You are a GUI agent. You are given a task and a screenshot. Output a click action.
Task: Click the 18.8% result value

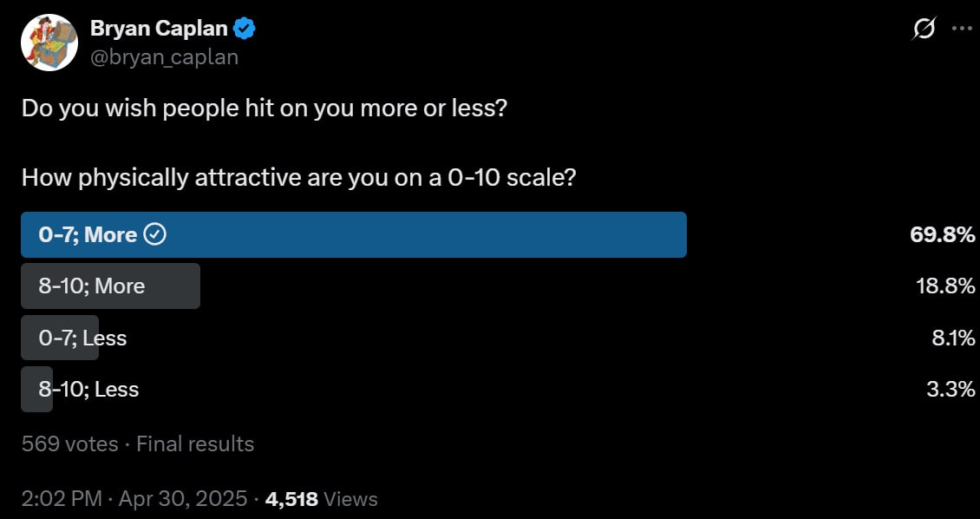[944, 286]
